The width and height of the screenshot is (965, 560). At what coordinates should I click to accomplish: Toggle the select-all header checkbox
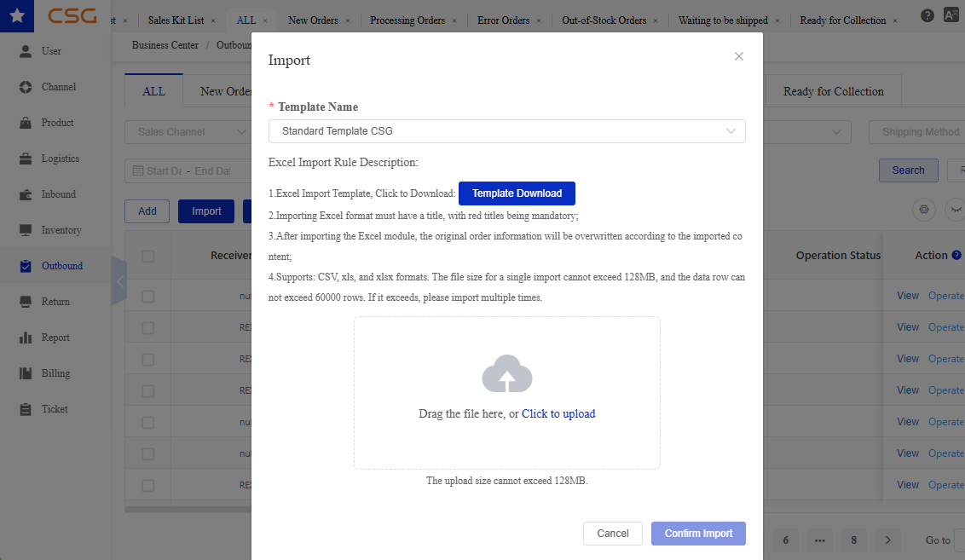pos(147,256)
